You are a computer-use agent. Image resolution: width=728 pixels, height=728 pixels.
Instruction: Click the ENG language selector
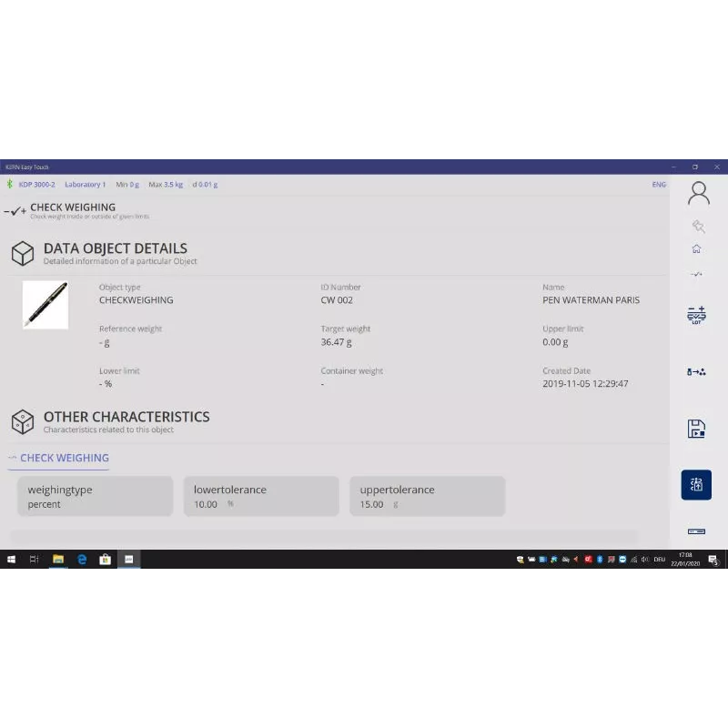point(659,185)
